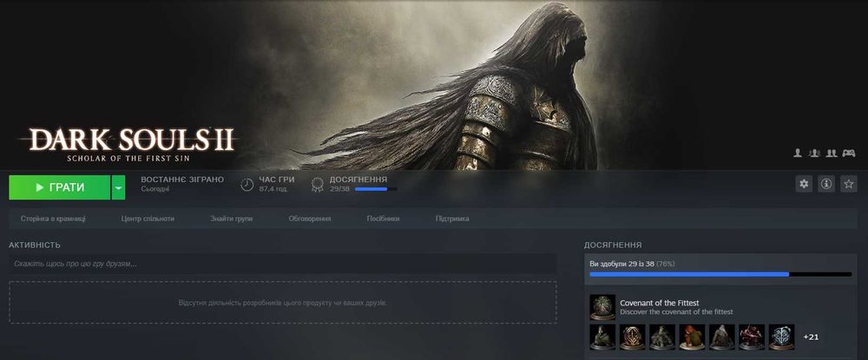Click the controller support gamepad icon

[849, 154]
